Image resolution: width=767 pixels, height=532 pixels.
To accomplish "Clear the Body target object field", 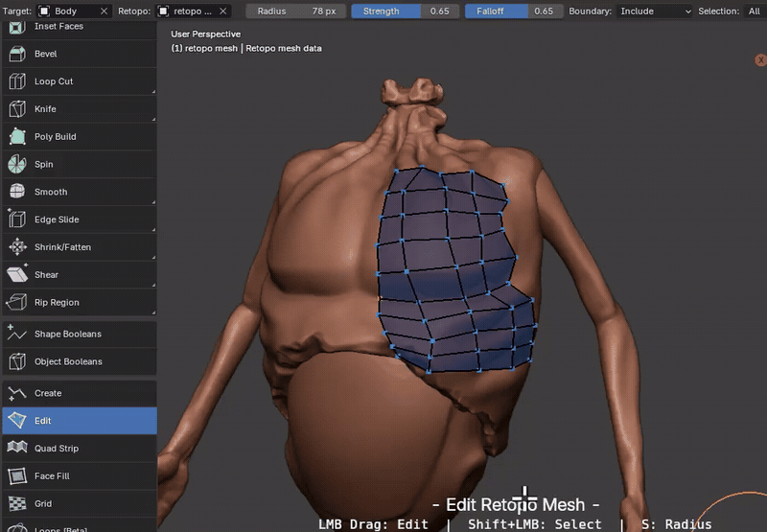I will pyautogui.click(x=104, y=11).
